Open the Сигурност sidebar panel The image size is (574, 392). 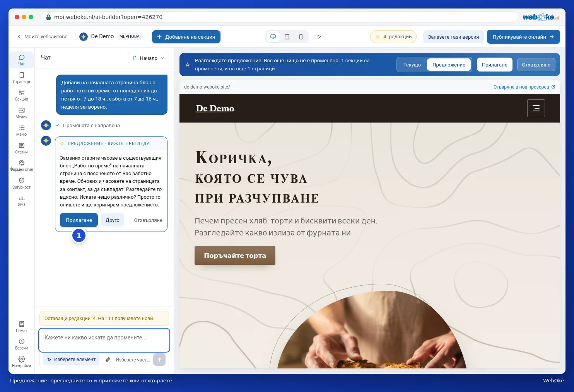(21, 183)
